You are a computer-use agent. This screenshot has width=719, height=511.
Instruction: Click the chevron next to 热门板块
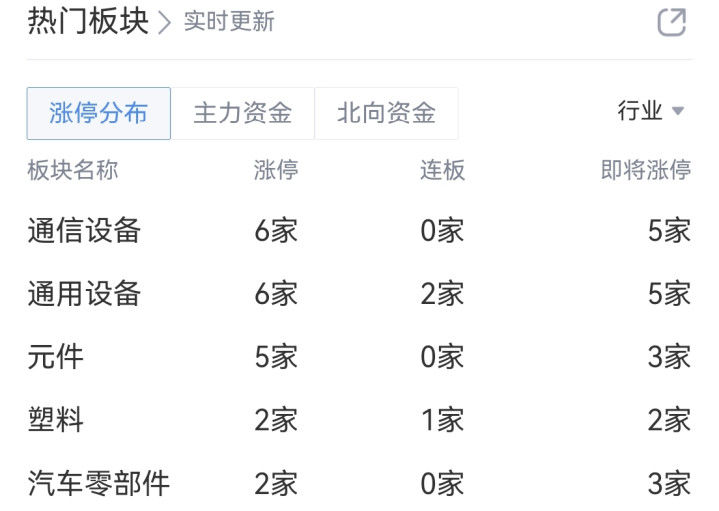(x=165, y=22)
